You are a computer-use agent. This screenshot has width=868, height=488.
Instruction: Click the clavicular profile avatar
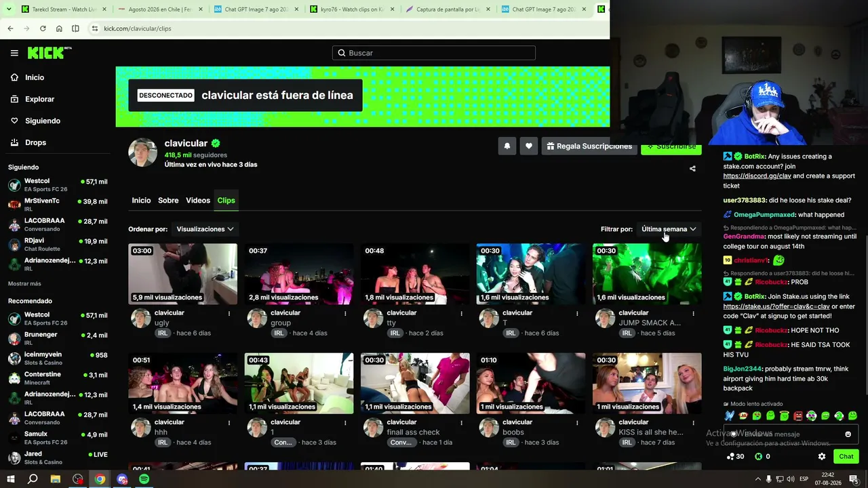(x=143, y=152)
